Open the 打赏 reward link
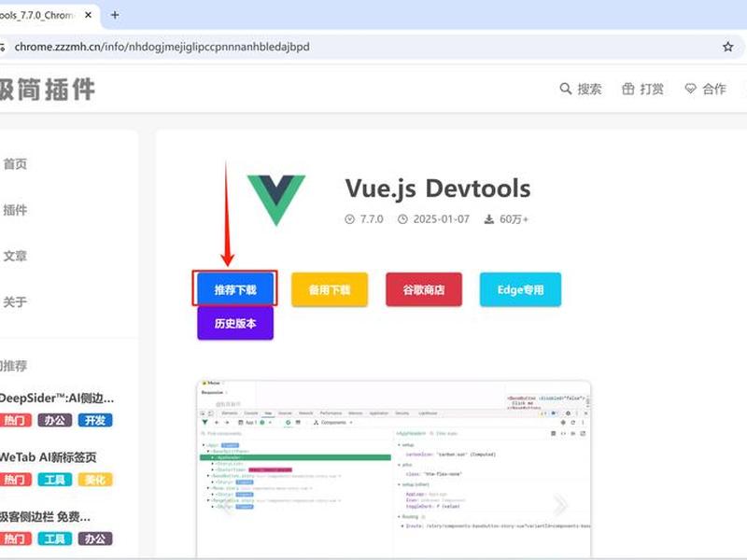 click(x=642, y=89)
